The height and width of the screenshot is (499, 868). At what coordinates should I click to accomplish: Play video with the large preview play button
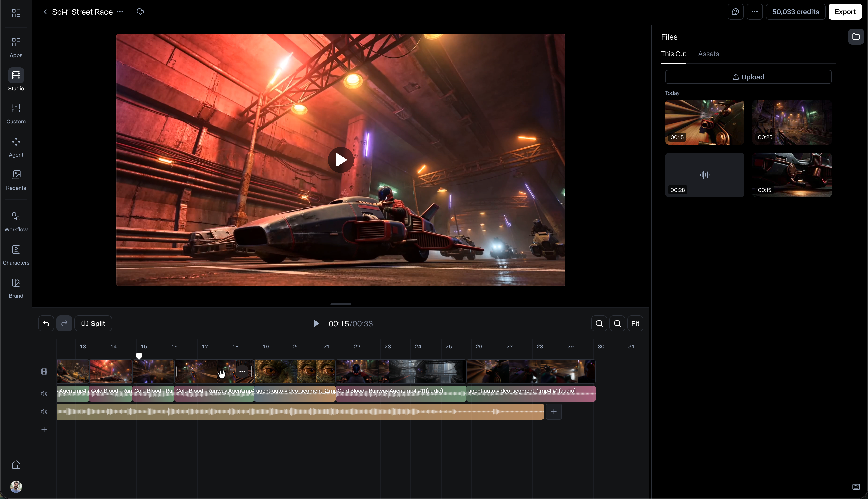340,160
